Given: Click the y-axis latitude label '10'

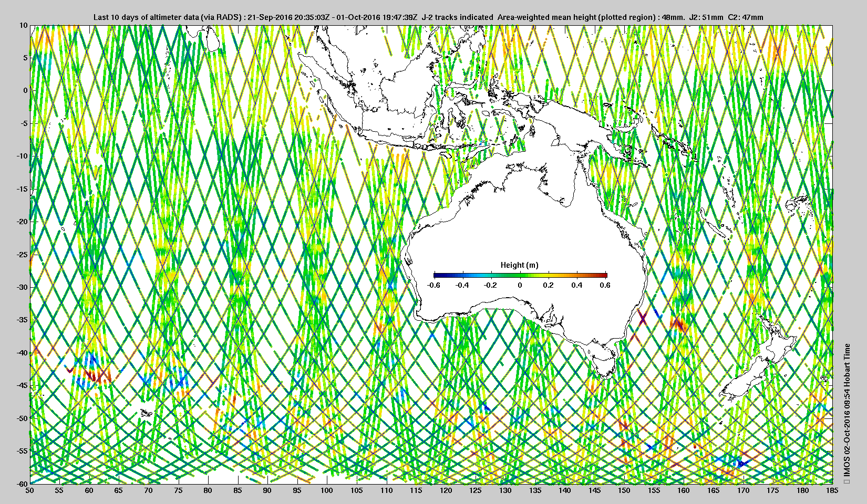Looking at the screenshot, I should pyautogui.click(x=24, y=25).
